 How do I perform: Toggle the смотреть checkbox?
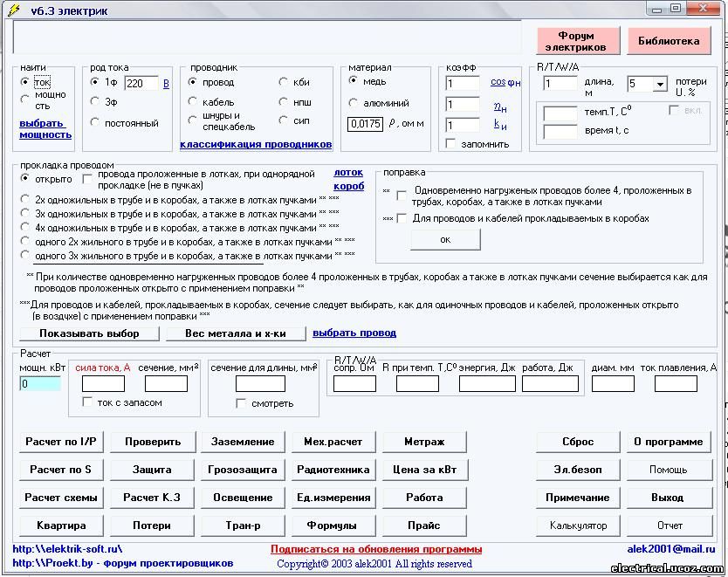tap(242, 403)
